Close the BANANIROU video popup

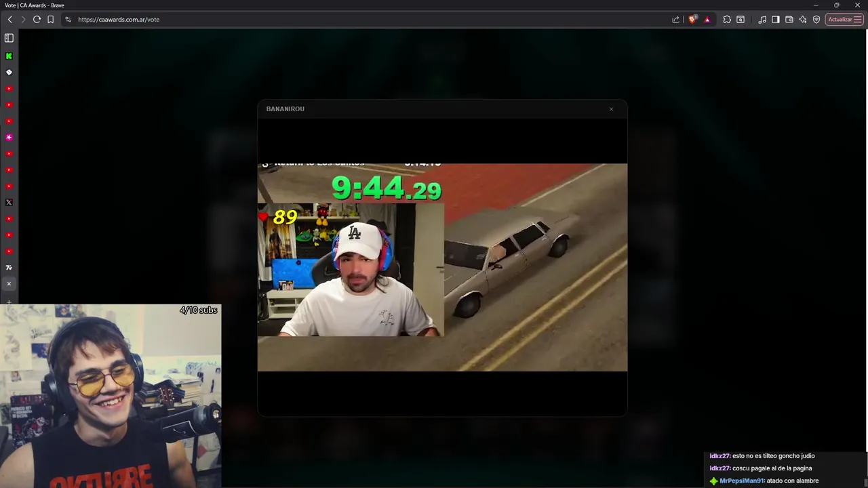click(x=611, y=109)
